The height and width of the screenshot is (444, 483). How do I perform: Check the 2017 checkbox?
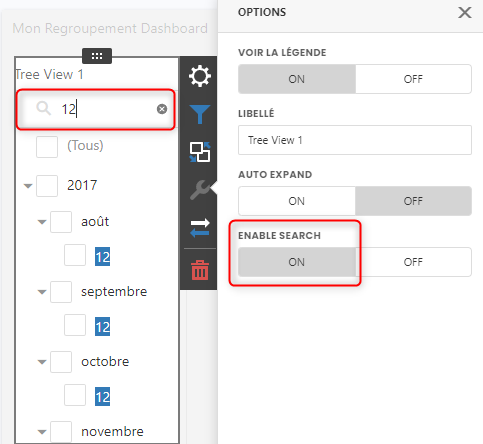tap(47, 186)
